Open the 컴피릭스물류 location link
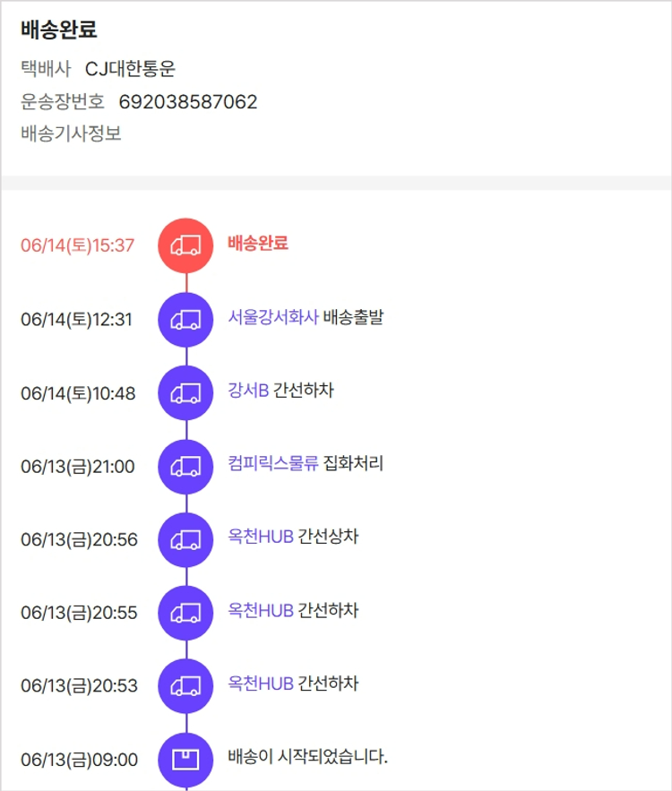 (x=273, y=464)
